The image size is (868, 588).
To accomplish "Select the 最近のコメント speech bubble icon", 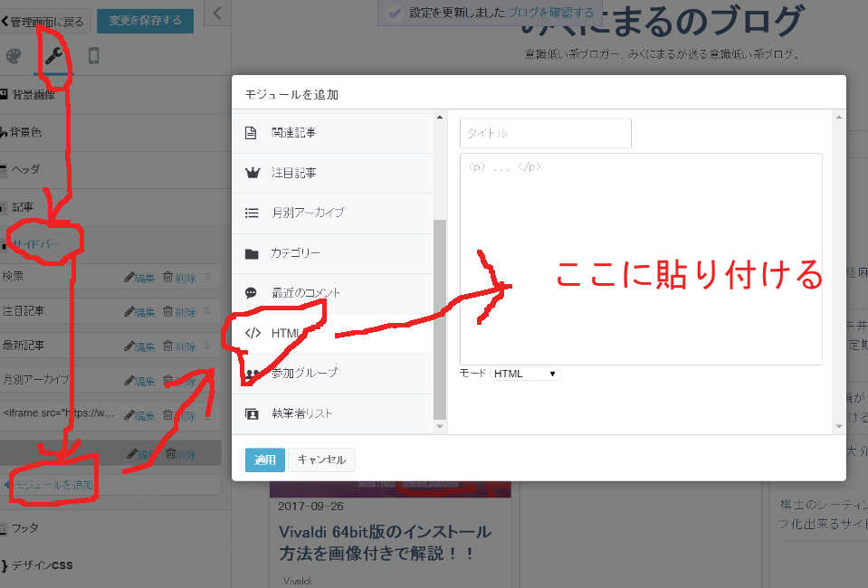I will (x=251, y=292).
